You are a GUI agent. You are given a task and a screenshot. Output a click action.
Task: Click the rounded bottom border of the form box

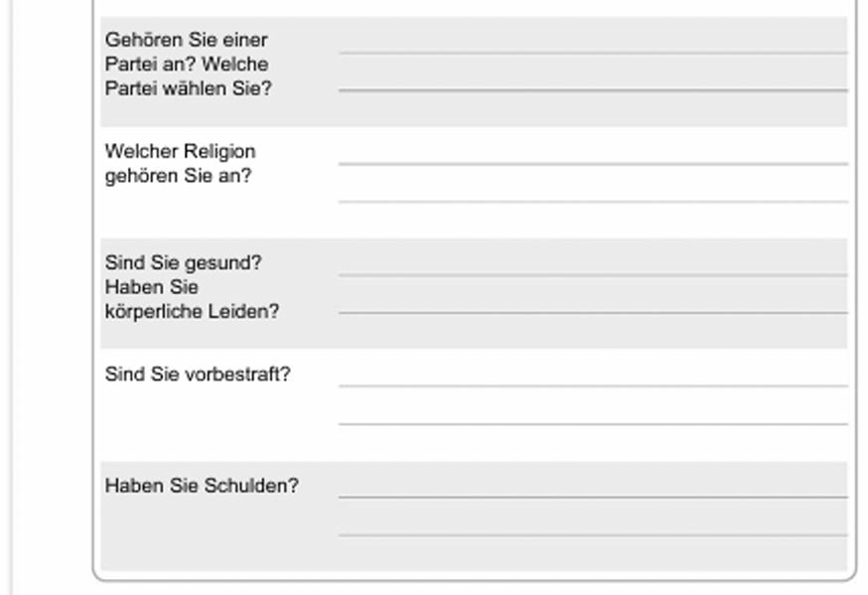pos(474,578)
